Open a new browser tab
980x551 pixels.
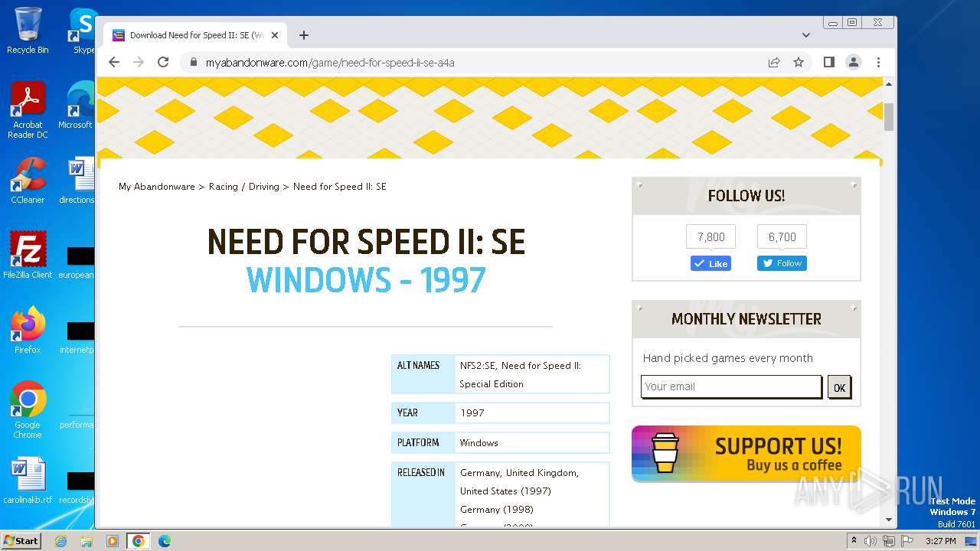coord(304,35)
